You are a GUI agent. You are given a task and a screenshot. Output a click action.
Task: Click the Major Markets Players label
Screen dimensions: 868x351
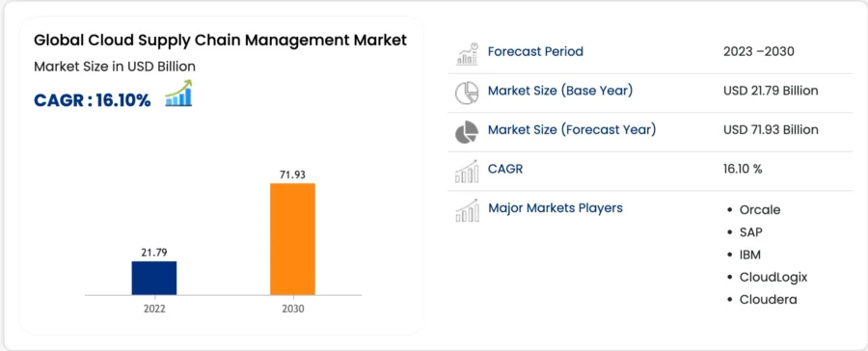[556, 208]
